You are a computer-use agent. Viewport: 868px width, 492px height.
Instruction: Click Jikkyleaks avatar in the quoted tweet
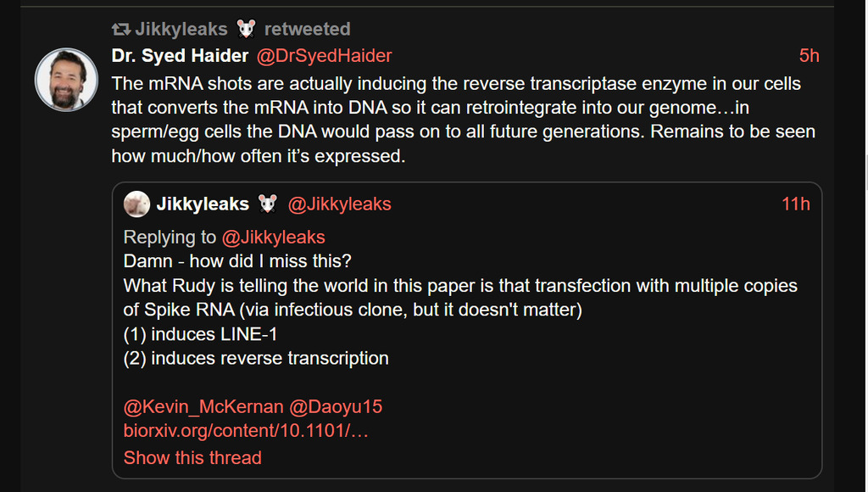tap(136, 204)
